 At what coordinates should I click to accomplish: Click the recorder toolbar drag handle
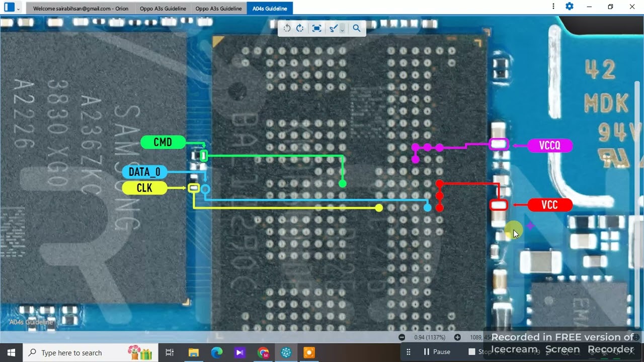[409, 352]
